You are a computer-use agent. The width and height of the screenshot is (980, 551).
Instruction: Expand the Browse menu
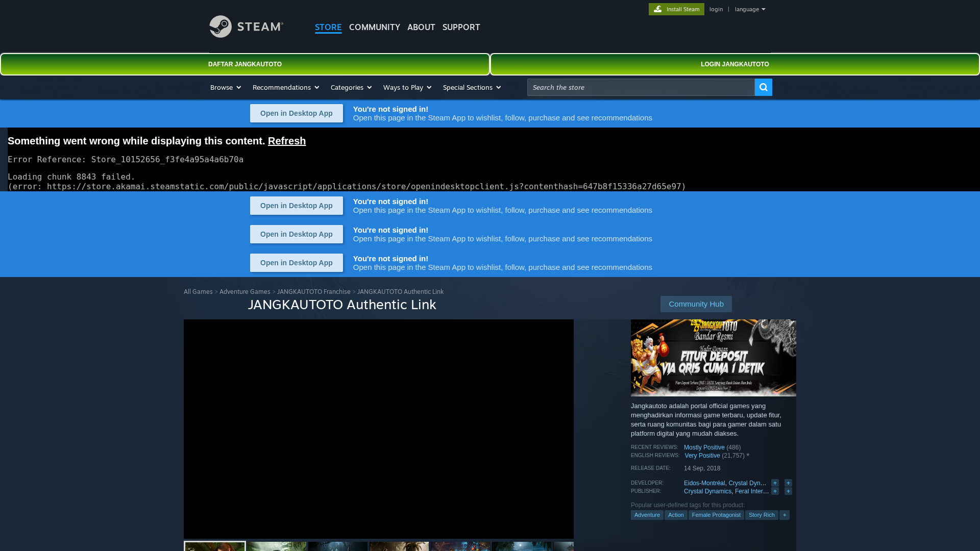click(226, 87)
